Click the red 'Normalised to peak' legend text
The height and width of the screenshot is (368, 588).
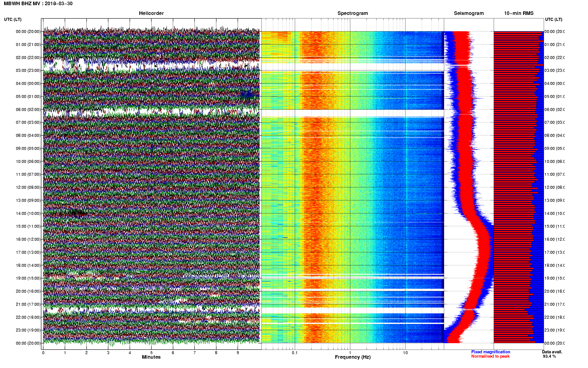[490, 356]
